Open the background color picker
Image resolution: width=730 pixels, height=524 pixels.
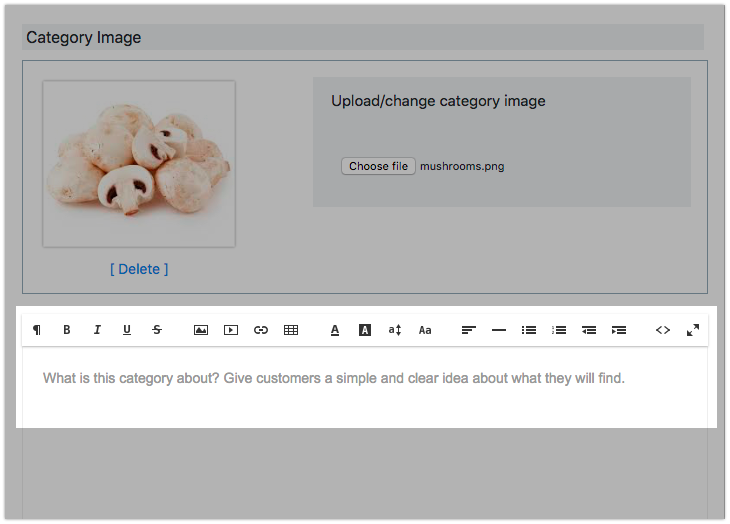[365, 330]
